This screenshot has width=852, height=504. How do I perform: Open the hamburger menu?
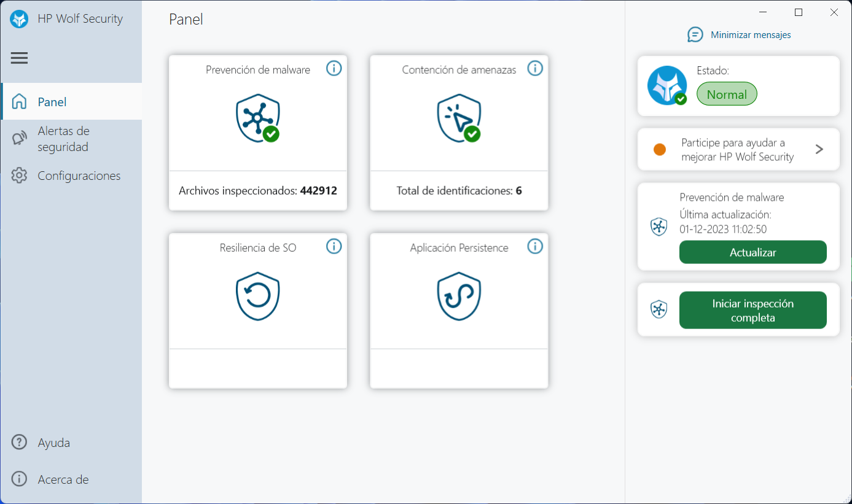19,58
